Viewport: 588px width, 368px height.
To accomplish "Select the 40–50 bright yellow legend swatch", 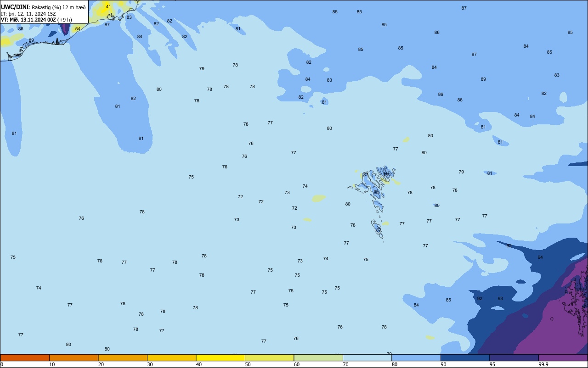I will point(220,357).
